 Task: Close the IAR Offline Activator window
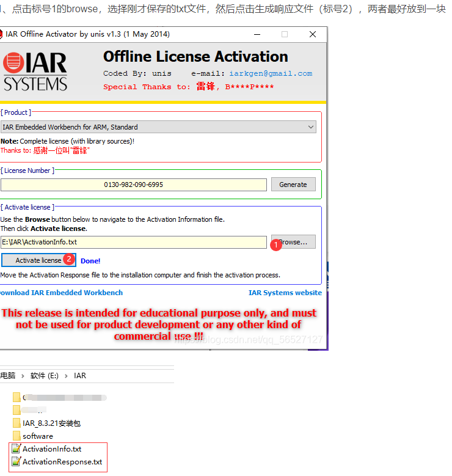(x=313, y=34)
